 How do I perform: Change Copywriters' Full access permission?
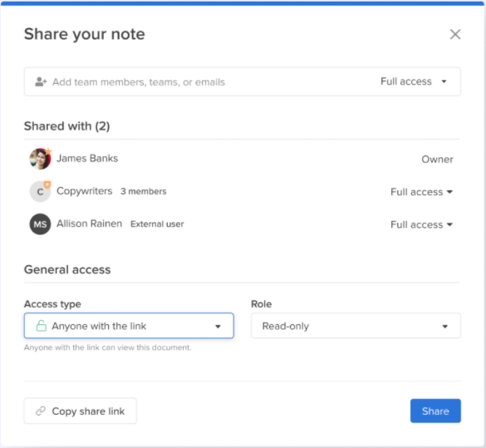point(421,192)
